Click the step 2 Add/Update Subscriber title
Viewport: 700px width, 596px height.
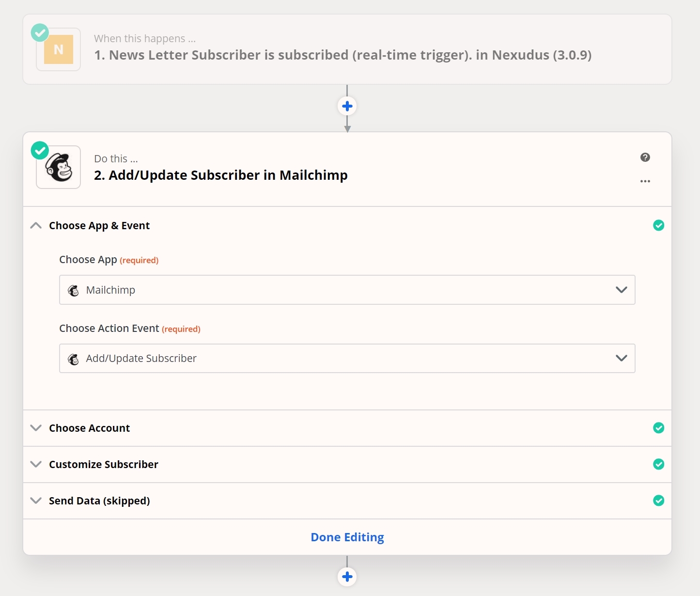[221, 175]
